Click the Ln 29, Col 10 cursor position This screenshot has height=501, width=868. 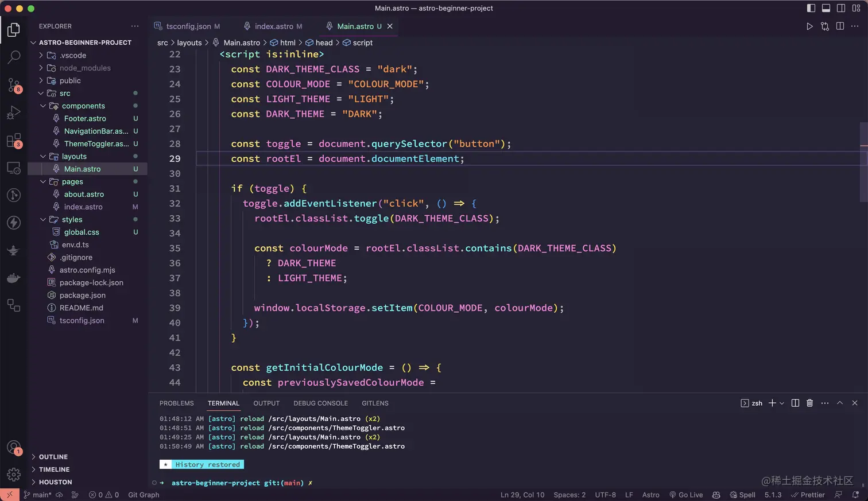click(522, 495)
